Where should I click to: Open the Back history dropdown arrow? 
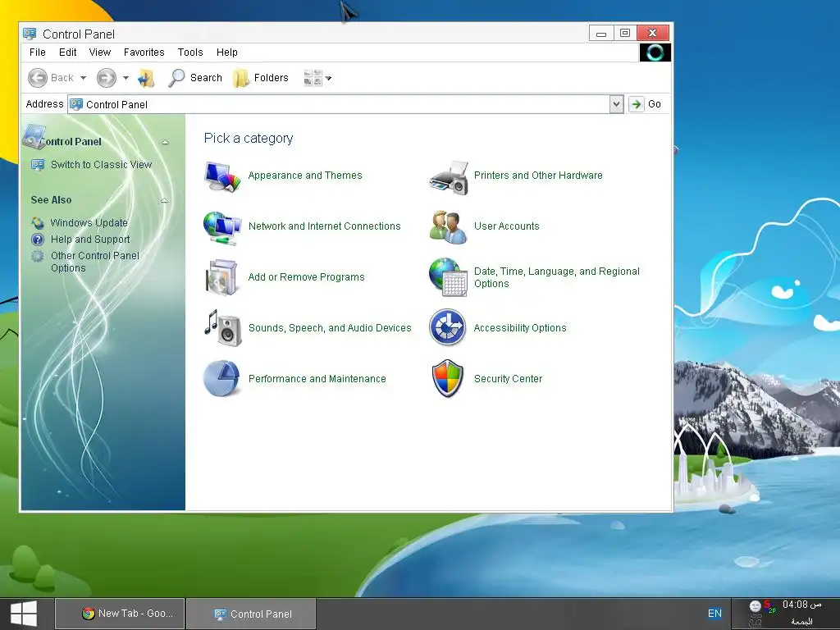point(83,78)
